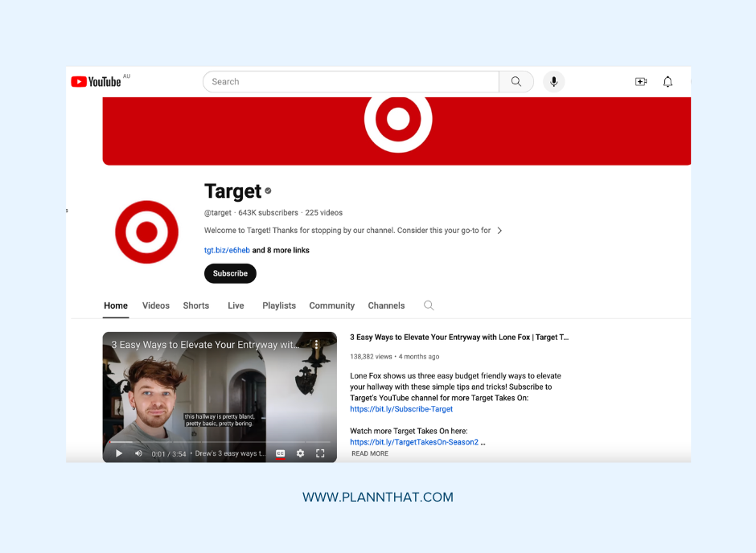756x553 pixels.
Task: Click the Target channel avatar logo
Action: (146, 232)
